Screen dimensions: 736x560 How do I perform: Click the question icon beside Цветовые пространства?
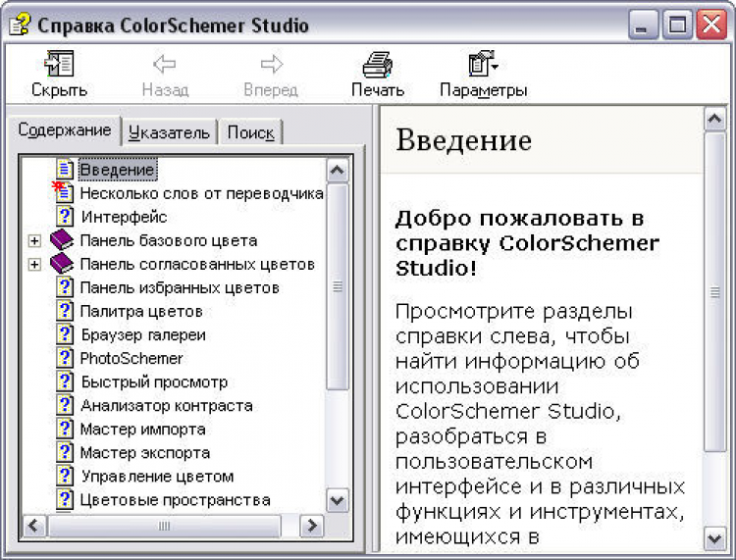point(65,499)
